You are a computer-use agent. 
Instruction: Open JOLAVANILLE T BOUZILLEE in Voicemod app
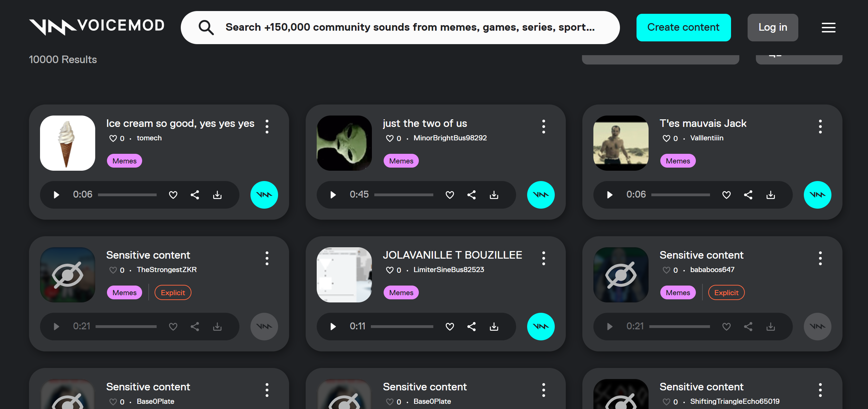pyautogui.click(x=541, y=327)
